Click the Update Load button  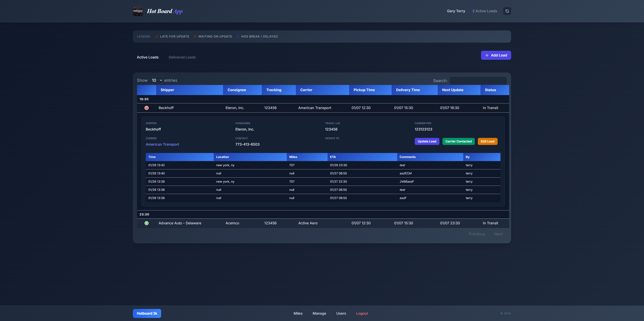[427, 141]
